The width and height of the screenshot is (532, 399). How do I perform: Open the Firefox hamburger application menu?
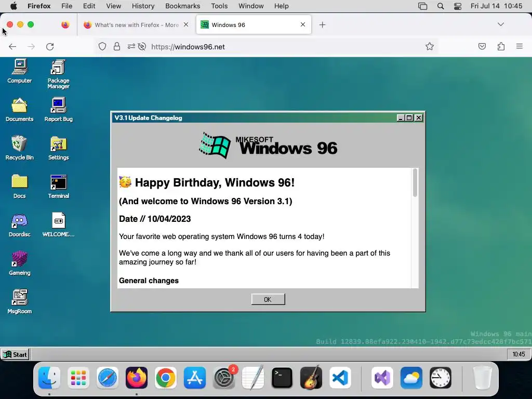(520, 46)
